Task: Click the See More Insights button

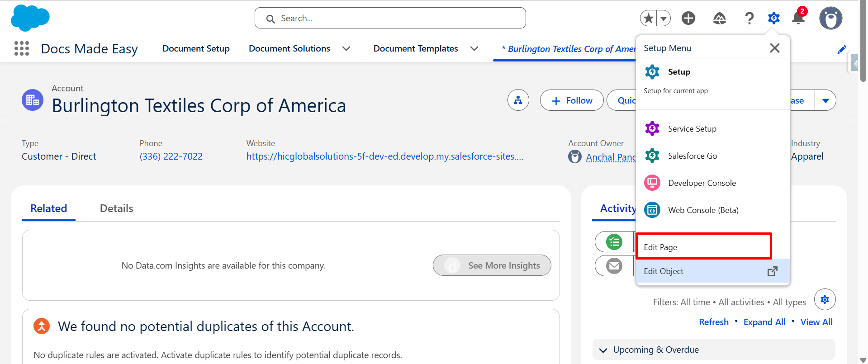Action: coord(492,265)
